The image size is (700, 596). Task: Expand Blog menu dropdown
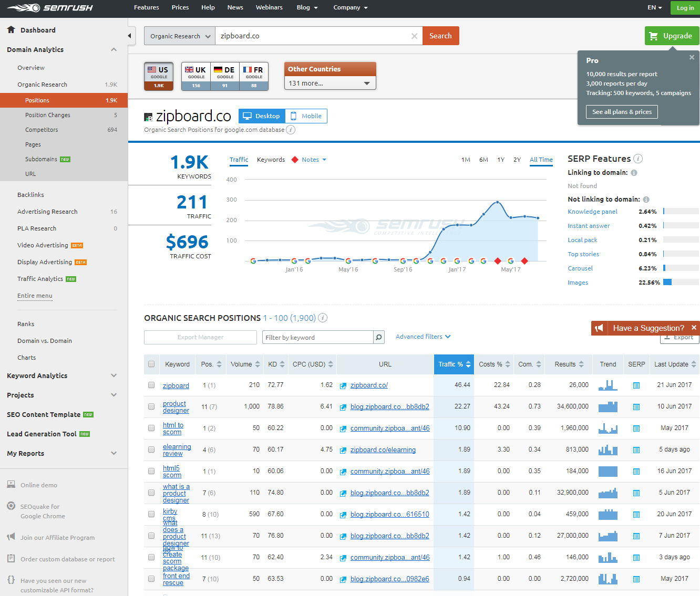(x=307, y=7)
